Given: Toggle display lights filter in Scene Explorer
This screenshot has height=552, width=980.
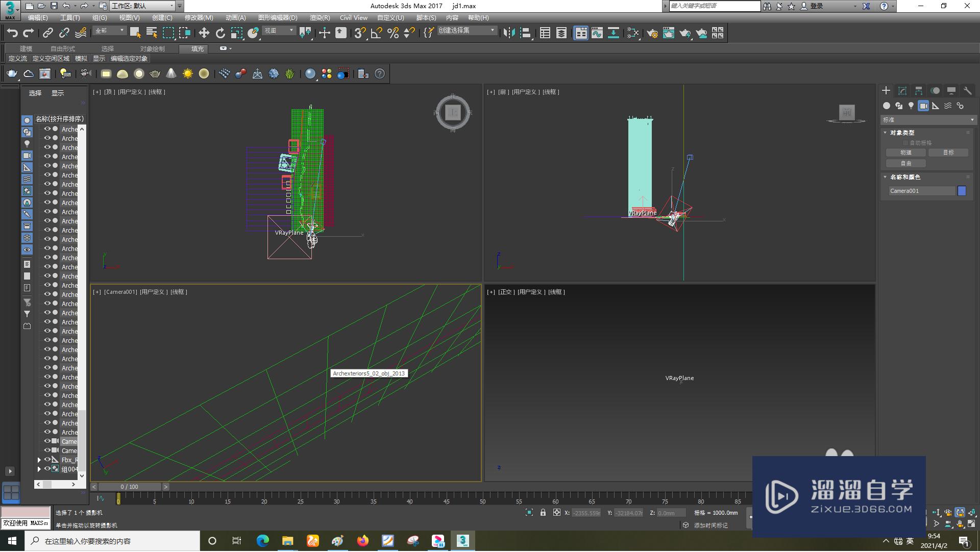Looking at the screenshot, I should click(27, 144).
